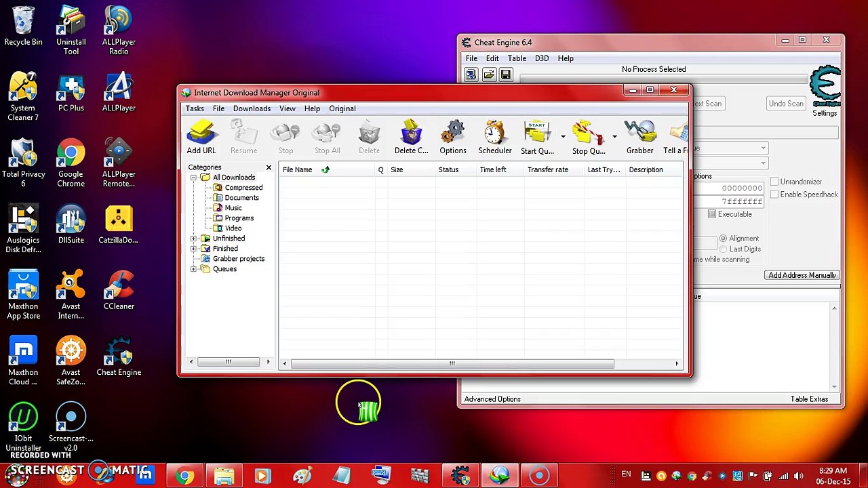Click Cheat Engine open-folder icon
The height and width of the screenshot is (488, 868).
pyautogui.click(x=488, y=75)
